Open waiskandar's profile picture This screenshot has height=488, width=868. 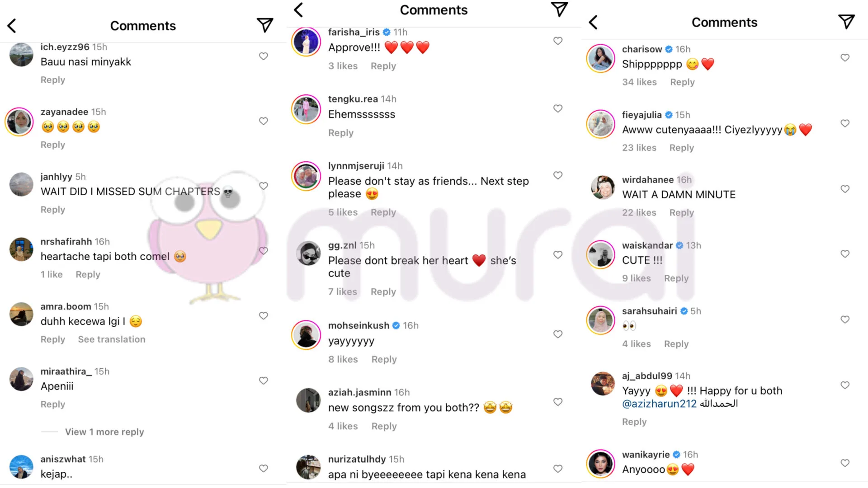click(601, 254)
